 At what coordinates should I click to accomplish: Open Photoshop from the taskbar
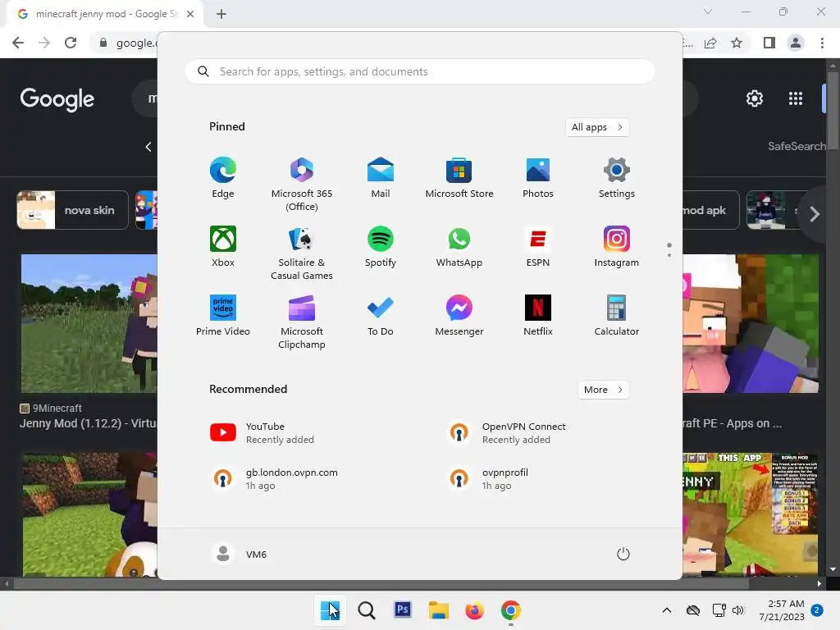(402, 610)
